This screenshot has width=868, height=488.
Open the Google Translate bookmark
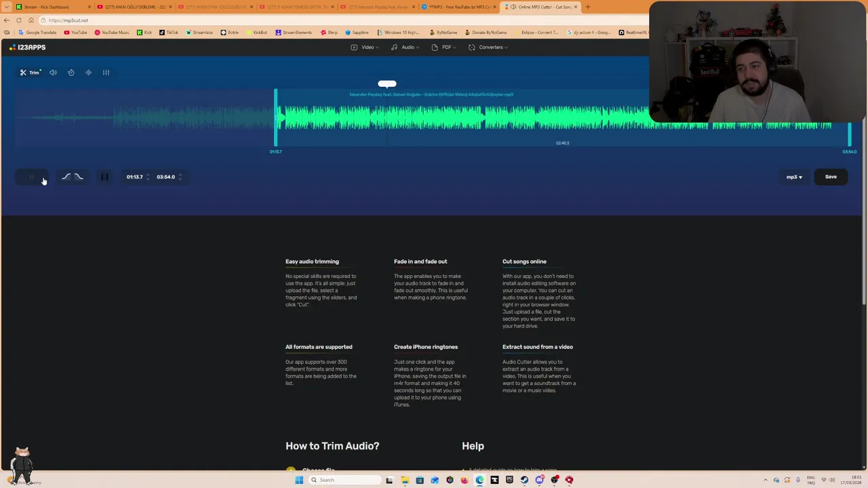[37, 33]
